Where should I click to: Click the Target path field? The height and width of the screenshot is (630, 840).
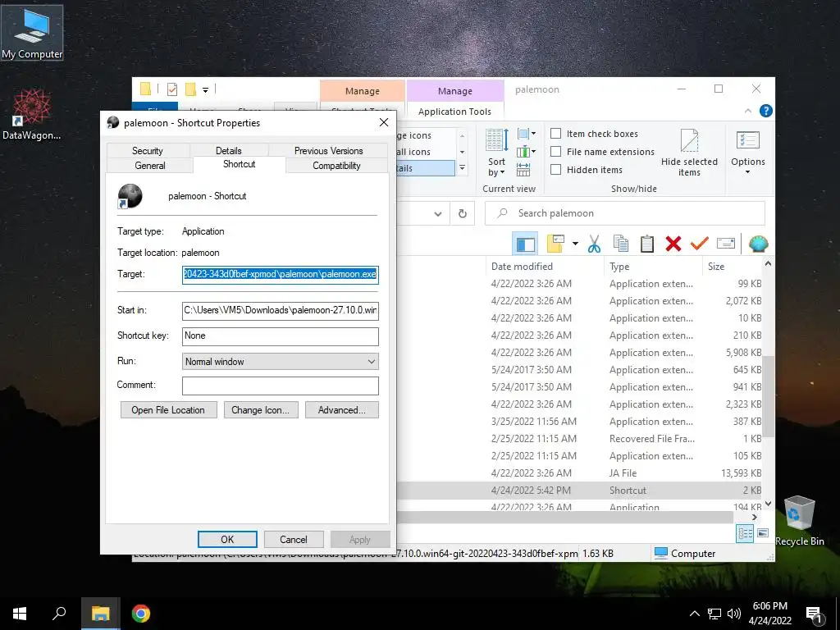(281, 274)
